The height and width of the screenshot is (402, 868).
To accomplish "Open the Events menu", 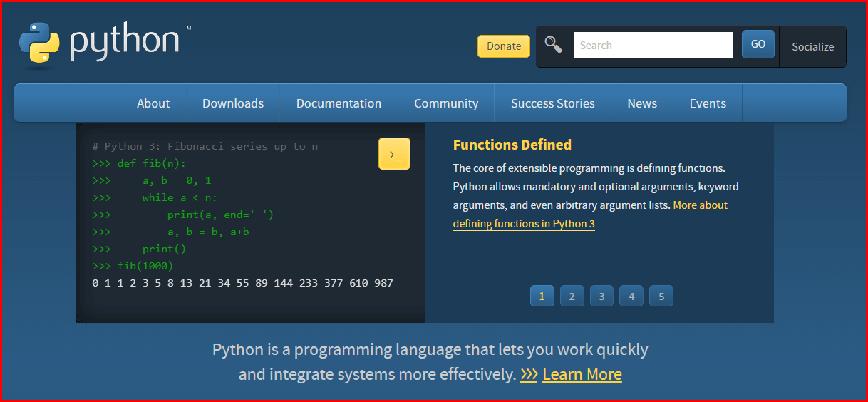I will [x=708, y=103].
